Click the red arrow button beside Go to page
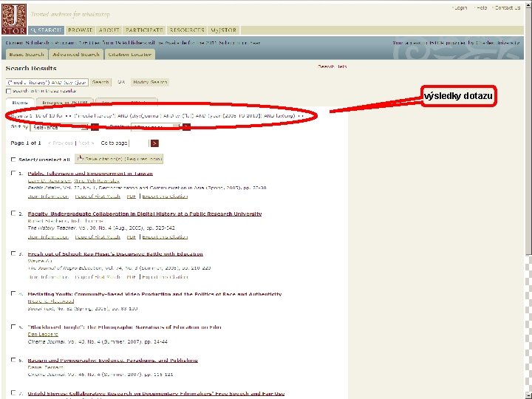This screenshot has height=399, width=532. pyautogui.click(x=154, y=143)
